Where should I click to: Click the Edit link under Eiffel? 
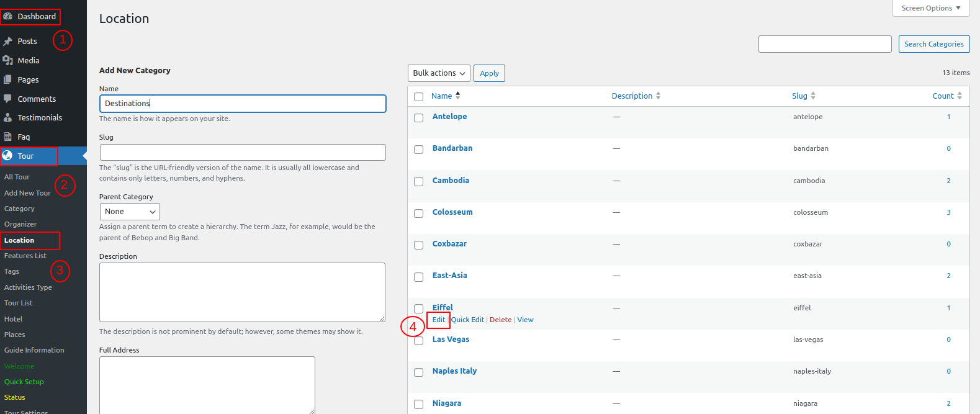439,320
